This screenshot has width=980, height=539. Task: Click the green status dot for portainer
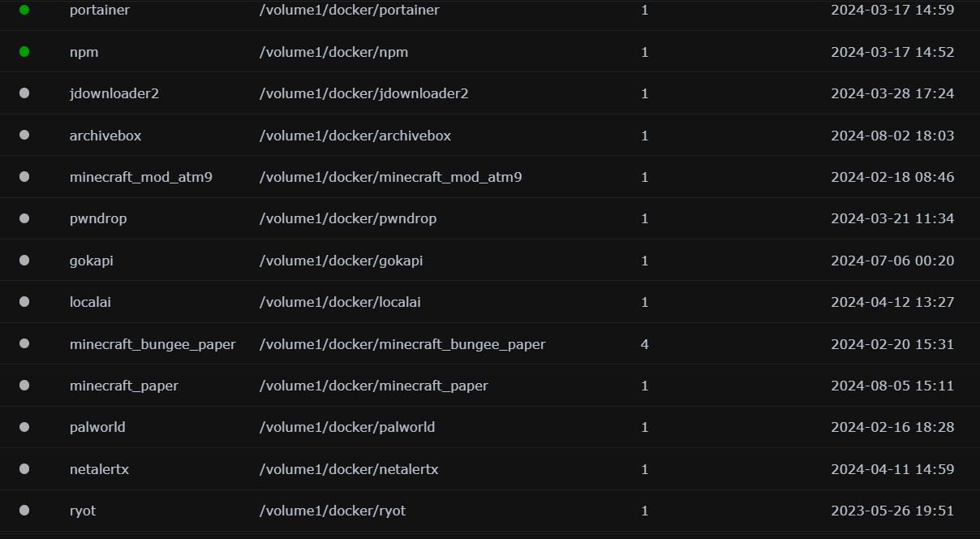(x=24, y=10)
